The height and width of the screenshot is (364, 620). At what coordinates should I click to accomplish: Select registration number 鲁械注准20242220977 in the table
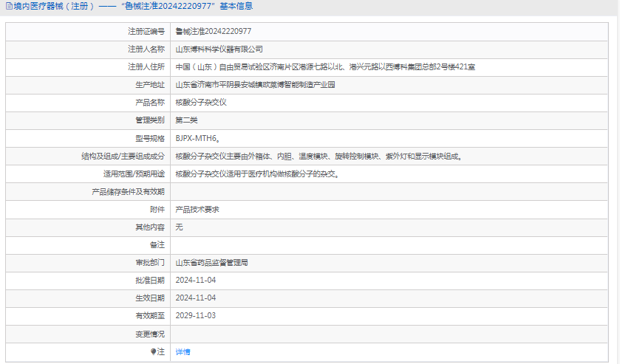tap(213, 31)
